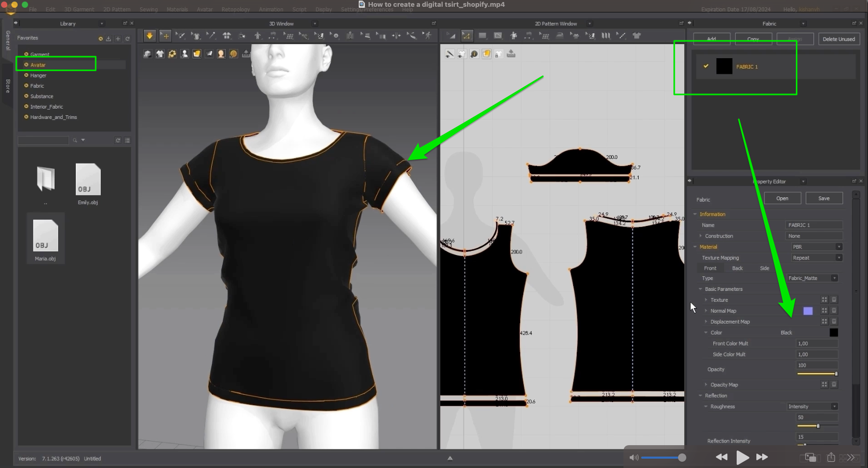Viewport: 868px width, 468px height.
Task: Click the Delete Unused fabric button
Action: tap(838, 39)
